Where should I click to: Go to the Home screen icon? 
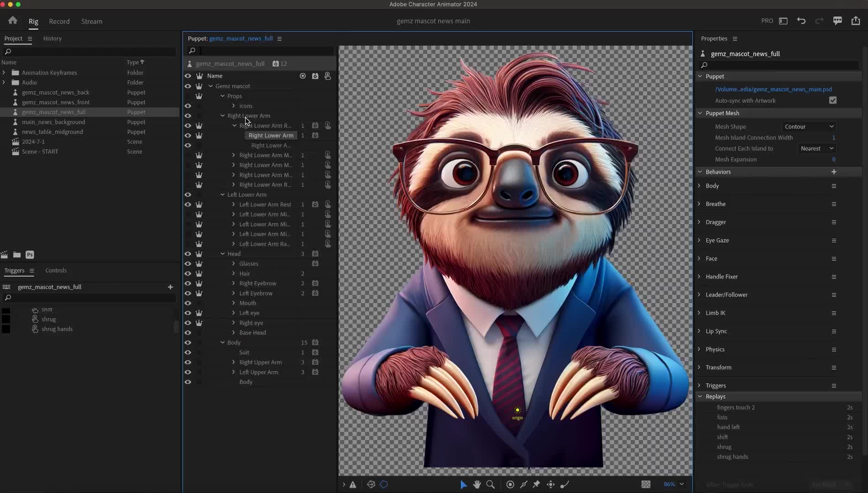(13, 21)
